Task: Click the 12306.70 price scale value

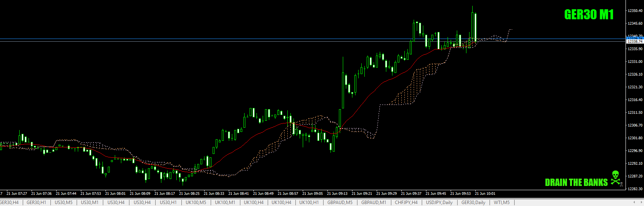Action: pos(635,125)
